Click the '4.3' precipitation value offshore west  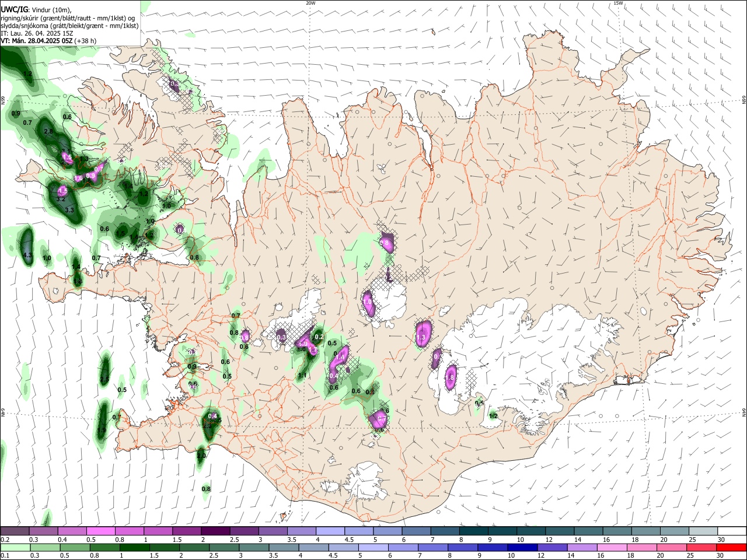(x=27, y=256)
